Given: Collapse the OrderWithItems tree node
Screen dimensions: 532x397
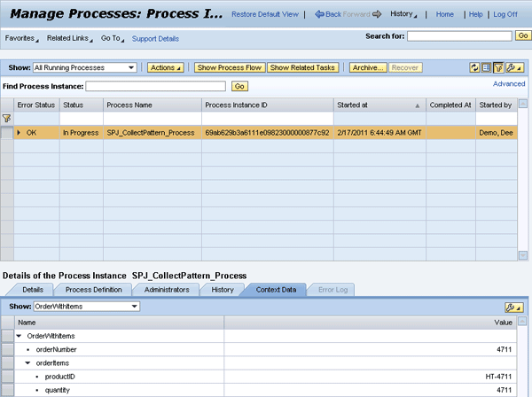Looking at the screenshot, I should pyautogui.click(x=20, y=336).
